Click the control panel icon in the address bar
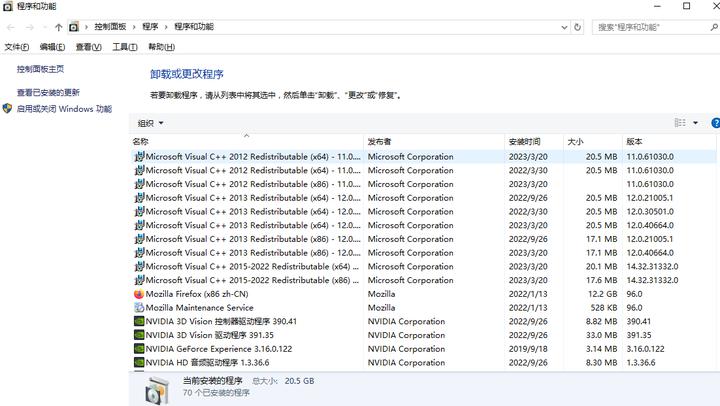 click(x=73, y=27)
